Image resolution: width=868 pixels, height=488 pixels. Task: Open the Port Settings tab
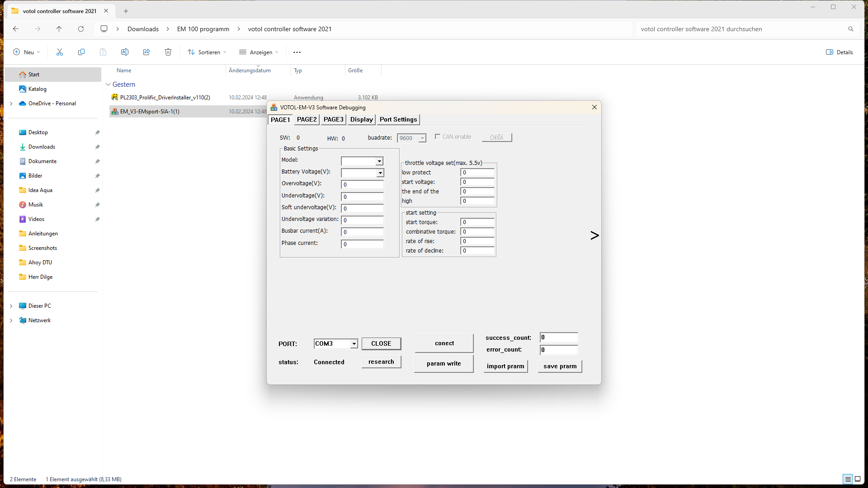398,119
